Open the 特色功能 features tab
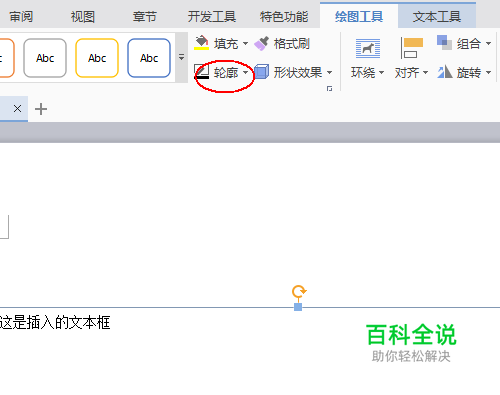 tap(284, 16)
